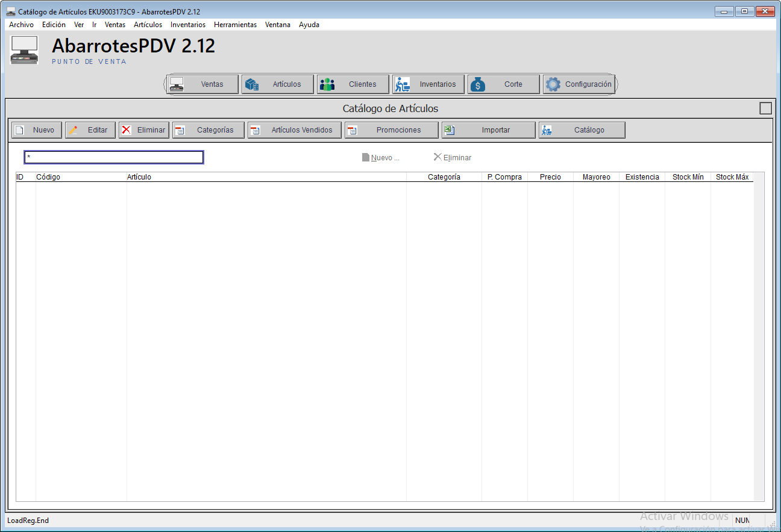Click the pencil icon on Editar
This screenshot has width=781, height=532.
(73, 130)
